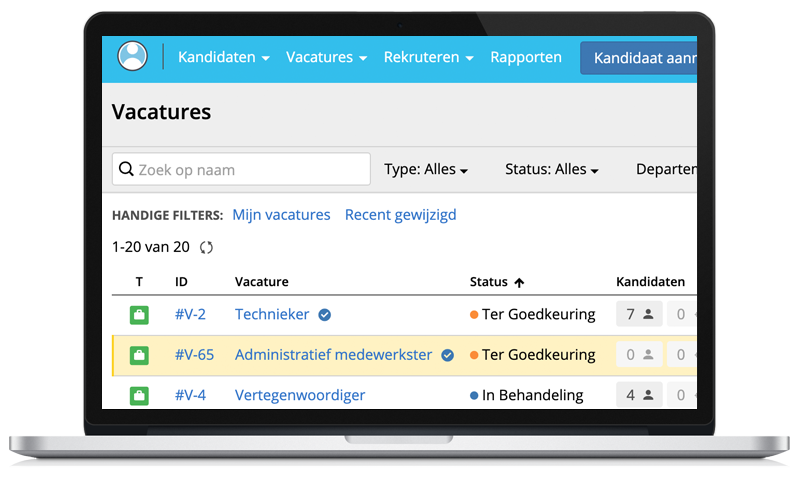Click the refresh icon beside 1-20 van 20
Image resolution: width=800 pixels, height=494 pixels.
(x=207, y=247)
